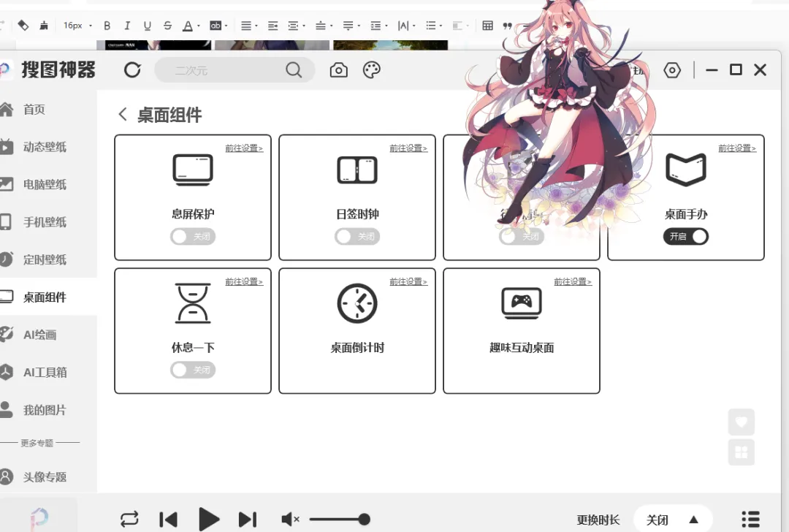The height and width of the screenshot is (532, 789).
Task: Open the text alignment dropdown
Action: tap(249, 26)
